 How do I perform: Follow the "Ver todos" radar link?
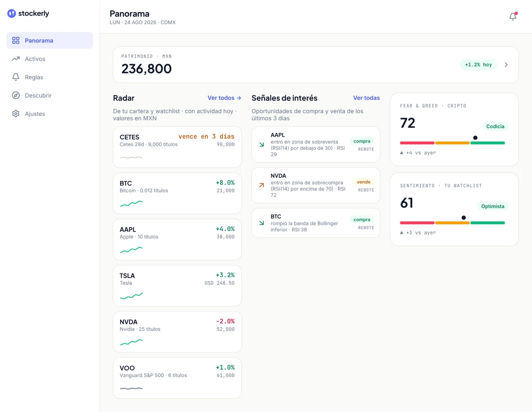(x=224, y=98)
